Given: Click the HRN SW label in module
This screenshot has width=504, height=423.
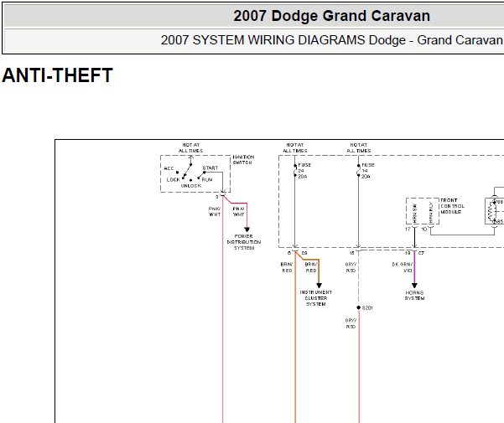Looking at the screenshot, I should tap(414, 214).
